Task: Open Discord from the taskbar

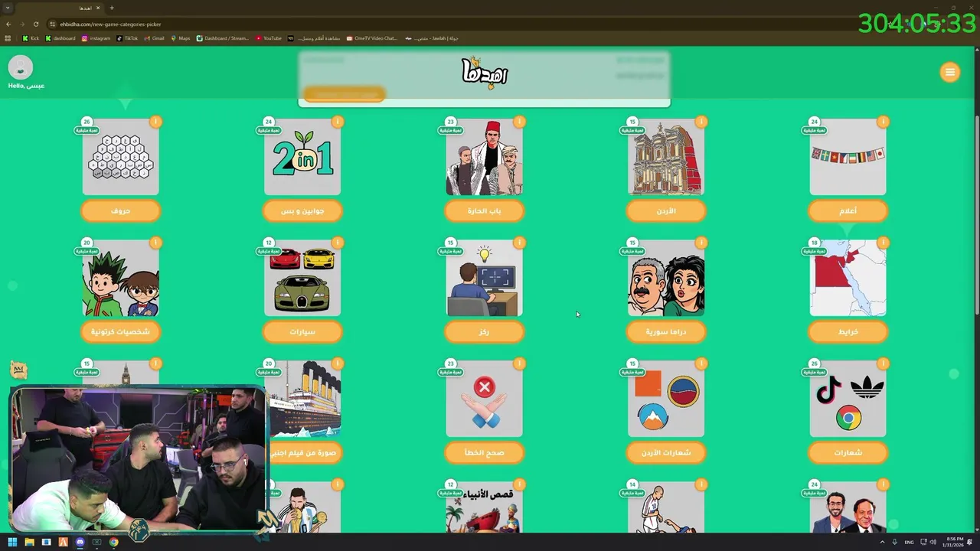Action: [80, 542]
